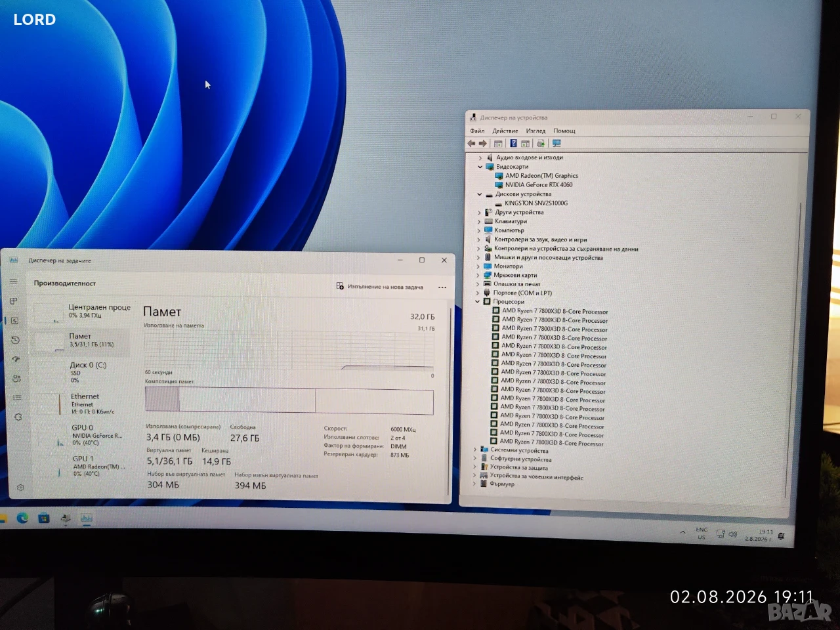The image size is (840, 630).
Task: Expand the 'Други устройства' node
Action: point(479,213)
